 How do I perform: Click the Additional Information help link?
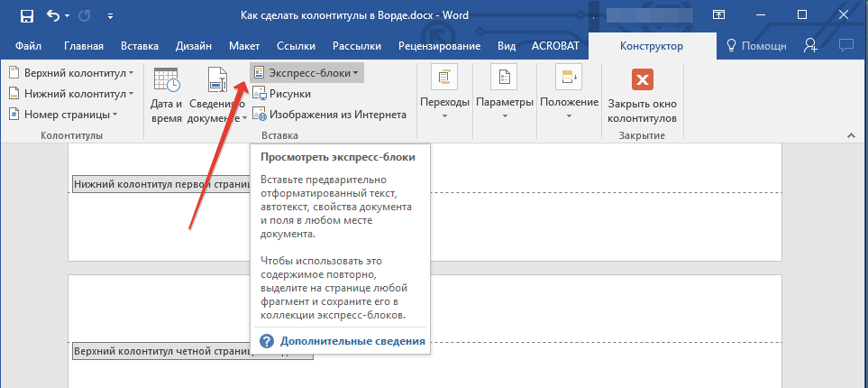click(352, 342)
